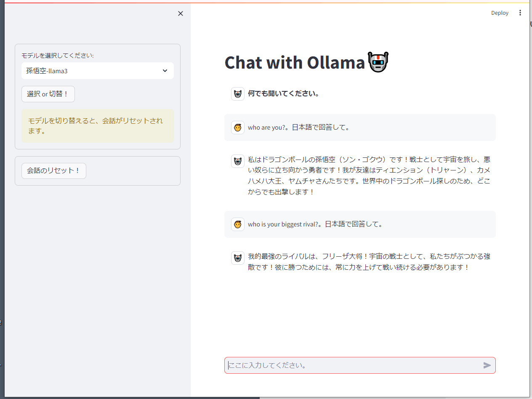This screenshot has height=399, width=532.
Task: Open the 孫悟空-llama3 model dropdown
Action: [x=98, y=71]
